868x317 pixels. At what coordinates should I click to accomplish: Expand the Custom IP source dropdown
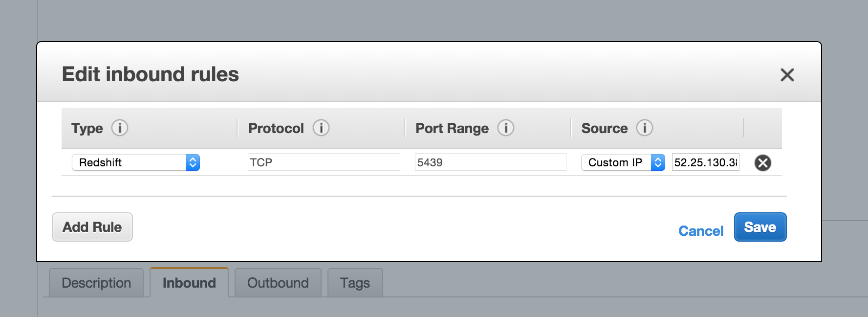click(x=623, y=162)
